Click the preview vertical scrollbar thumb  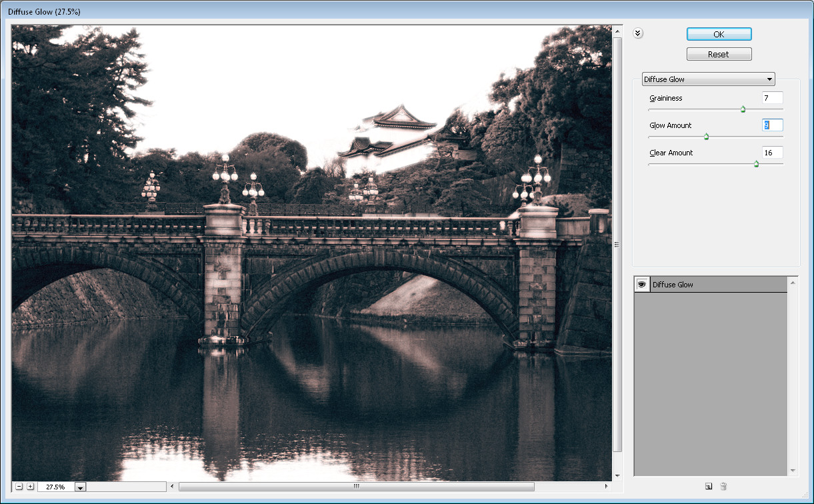click(617, 244)
